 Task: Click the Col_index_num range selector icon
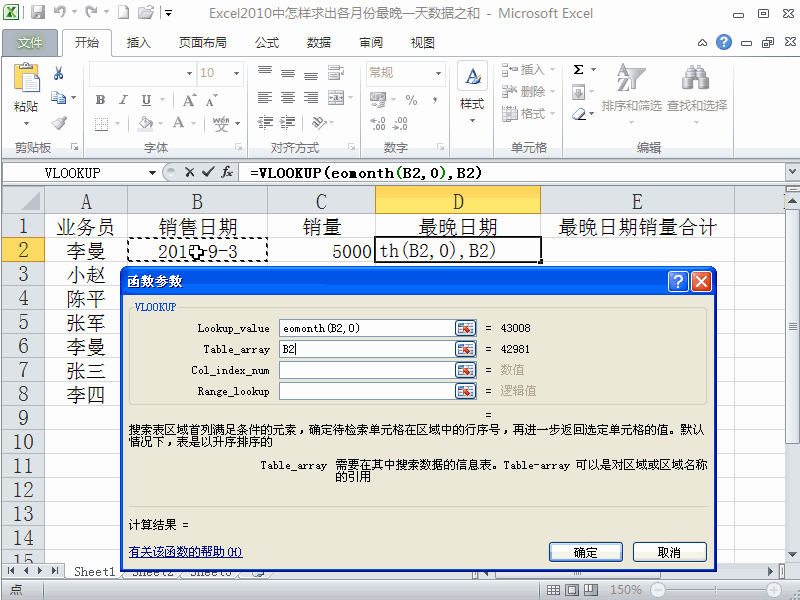click(x=465, y=370)
